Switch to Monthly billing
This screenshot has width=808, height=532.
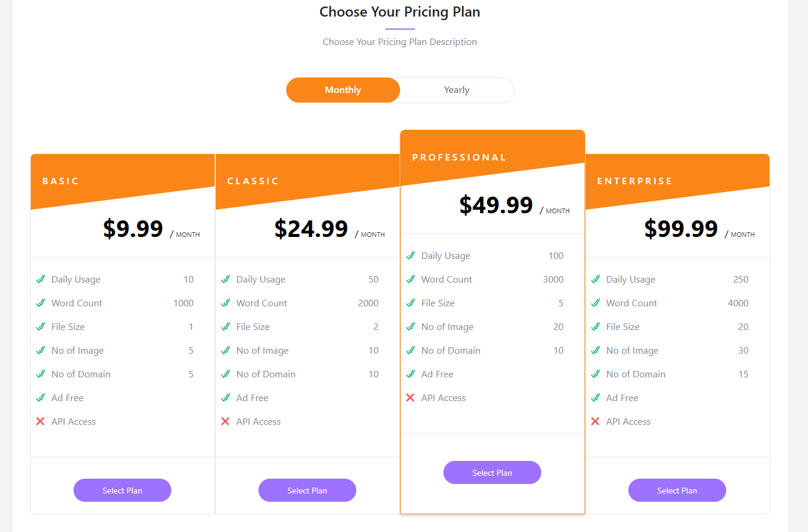click(343, 90)
